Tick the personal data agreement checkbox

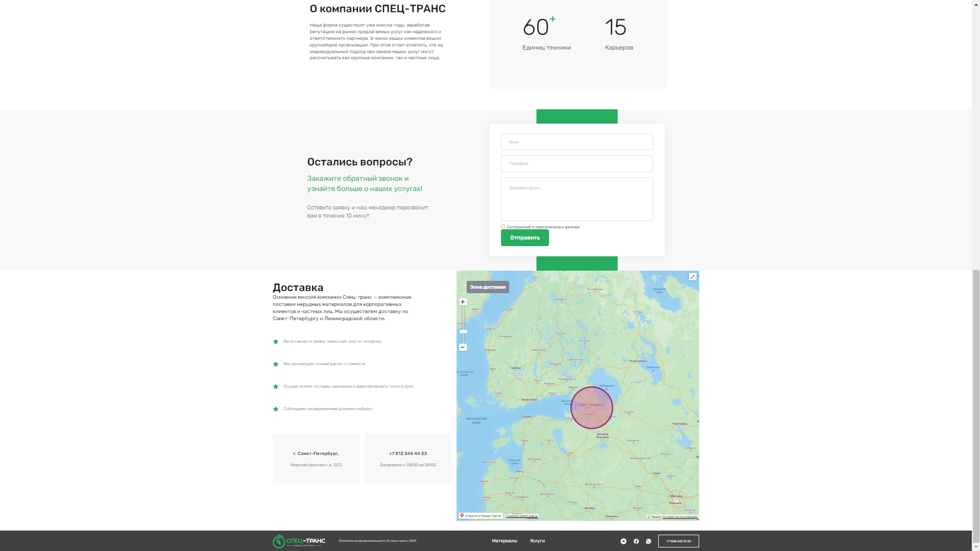503,227
